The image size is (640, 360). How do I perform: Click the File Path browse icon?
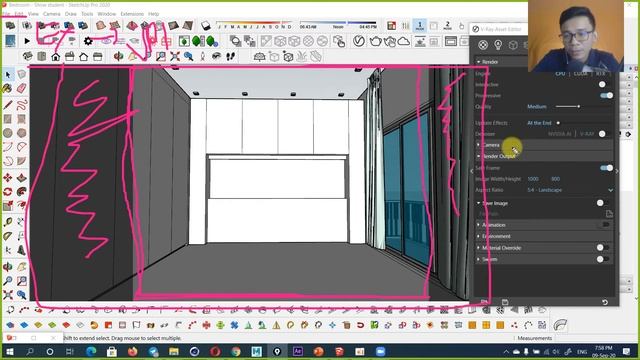609,213
